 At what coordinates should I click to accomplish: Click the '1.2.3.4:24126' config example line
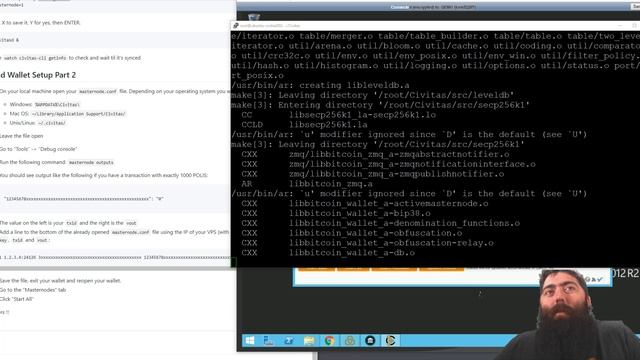click(x=116, y=258)
